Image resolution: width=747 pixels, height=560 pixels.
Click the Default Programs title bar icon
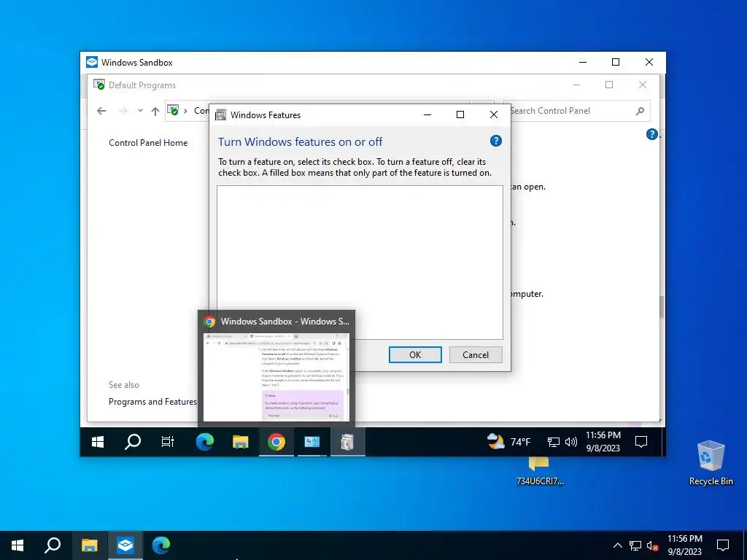99,85
